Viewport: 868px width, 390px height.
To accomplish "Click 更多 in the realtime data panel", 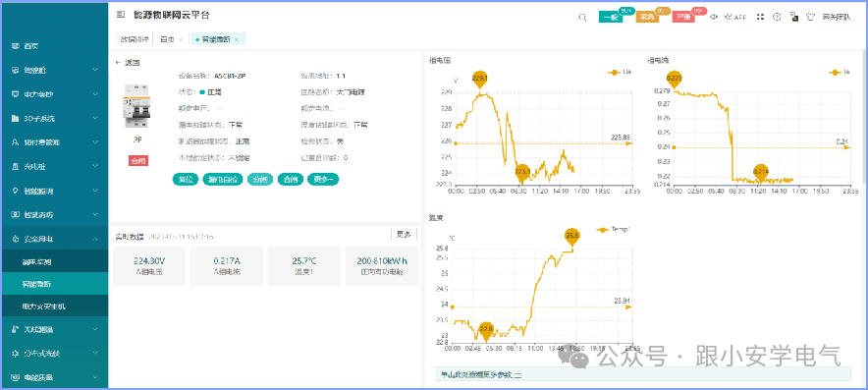I will pyautogui.click(x=405, y=235).
